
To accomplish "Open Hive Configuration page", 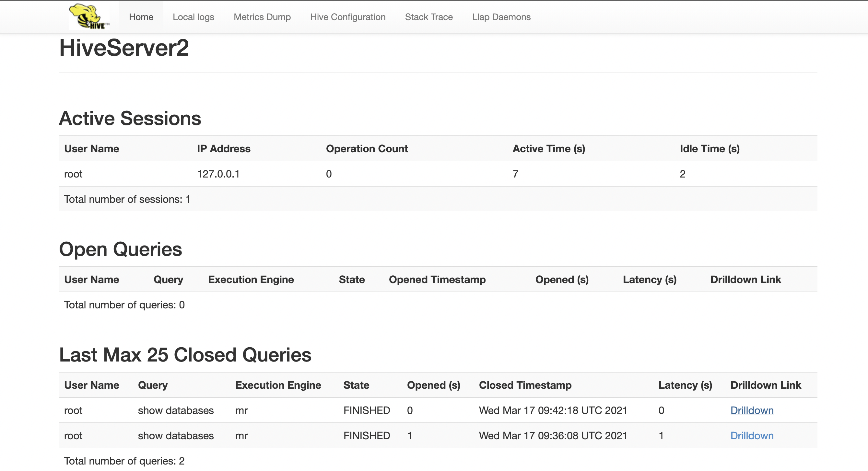I will click(347, 17).
